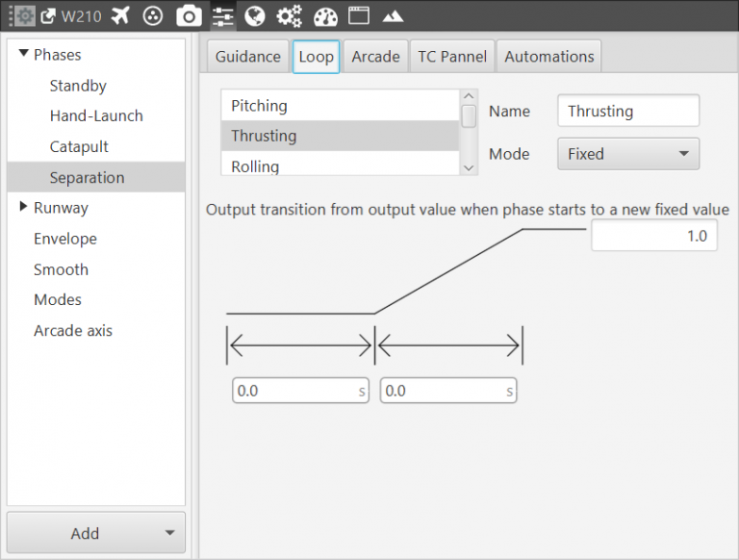Open the multiple gears icon
Screen dimensions: 739x560
click(x=289, y=16)
